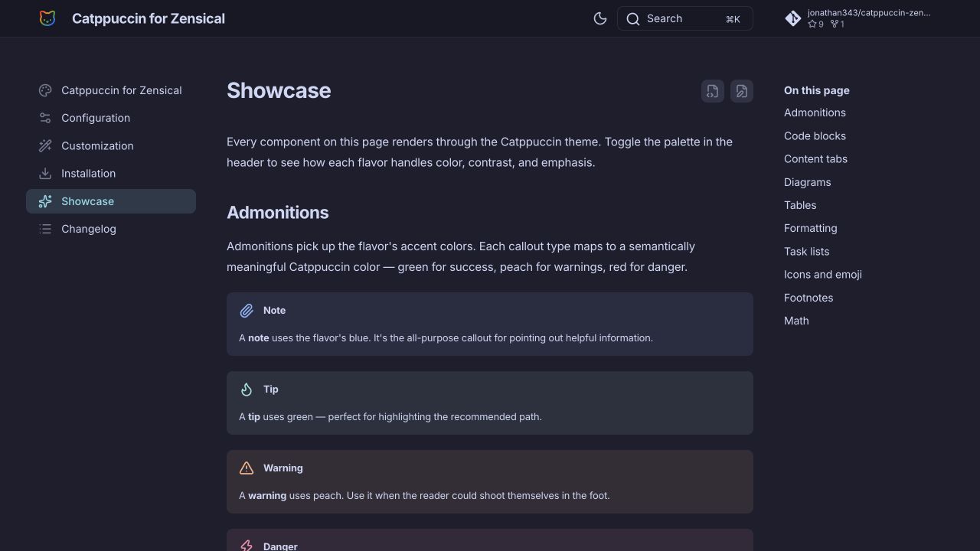
Task: Click the download icon beside Installation
Action: pyautogui.click(x=45, y=174)
